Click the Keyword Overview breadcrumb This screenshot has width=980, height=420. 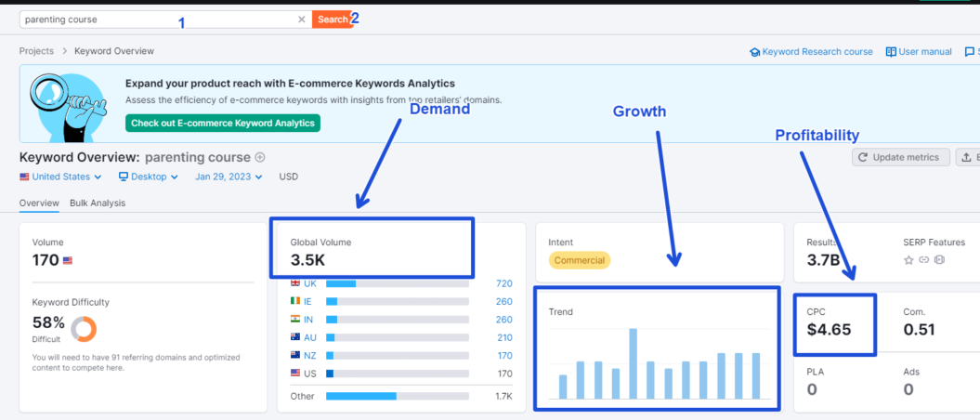(x=113, y=51)
